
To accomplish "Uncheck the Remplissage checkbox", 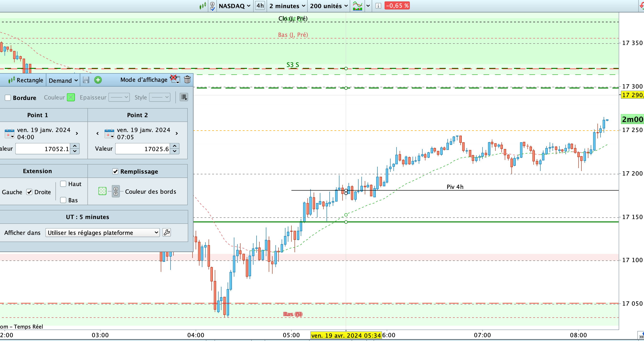I will point(115,171).
